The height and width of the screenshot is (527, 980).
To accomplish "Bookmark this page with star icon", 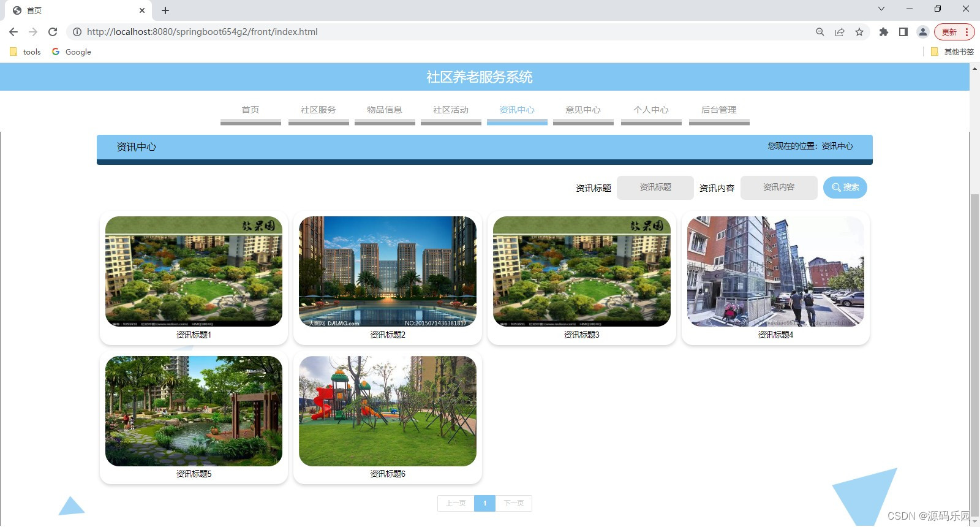I will pyautogui.click(x=859, y=32).
